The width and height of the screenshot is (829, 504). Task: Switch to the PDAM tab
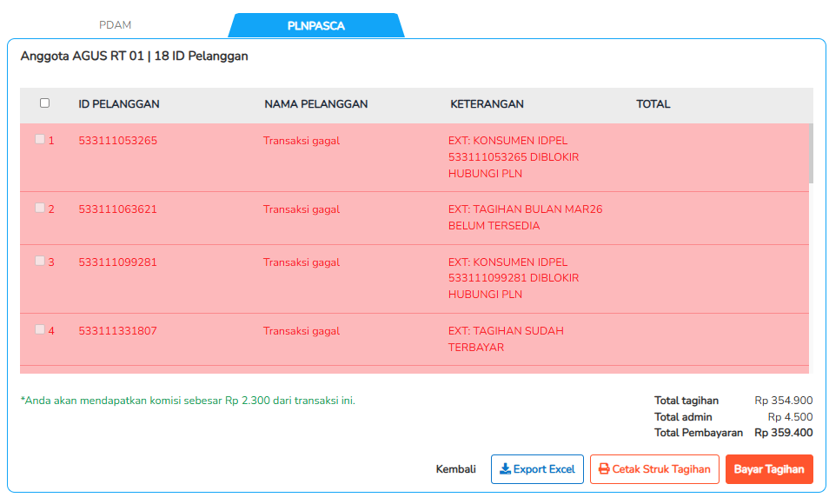[x=116, y=25]
